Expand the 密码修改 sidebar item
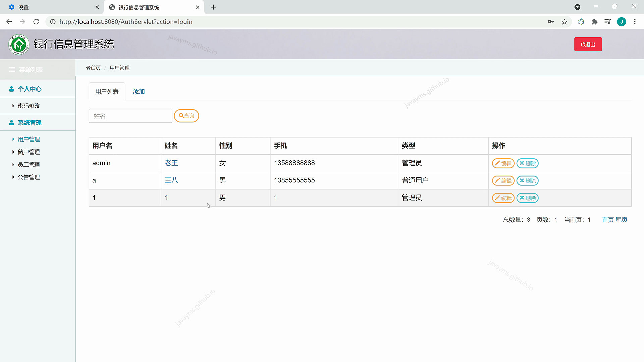 [x=29, y=105]
